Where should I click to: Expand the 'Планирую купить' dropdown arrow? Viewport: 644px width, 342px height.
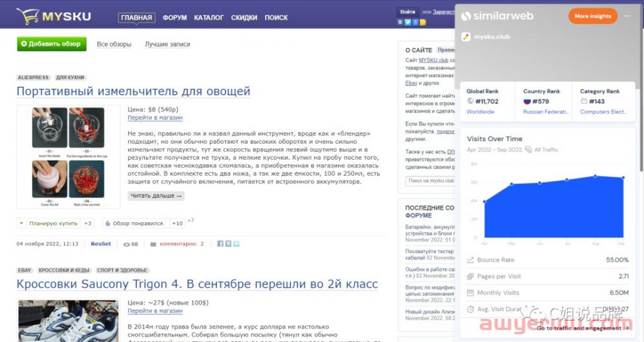pyautogui.click(x=21, y=223)
